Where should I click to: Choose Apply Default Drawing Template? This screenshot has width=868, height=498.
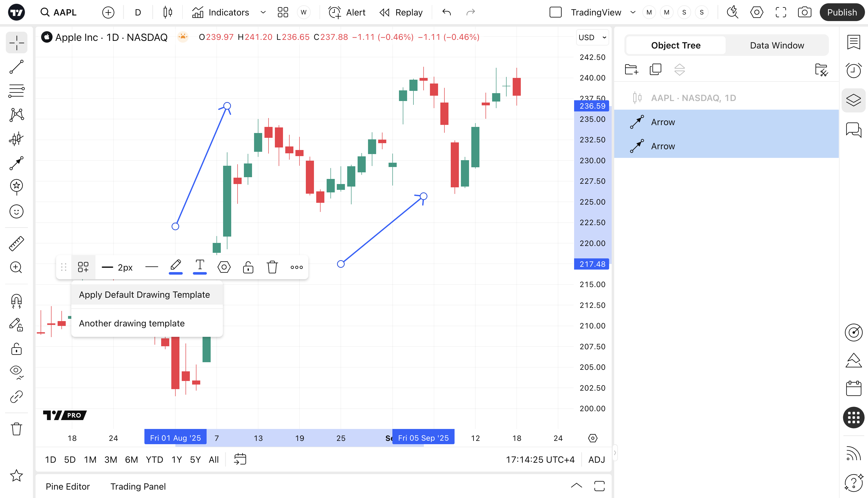[x=144, y=294]
